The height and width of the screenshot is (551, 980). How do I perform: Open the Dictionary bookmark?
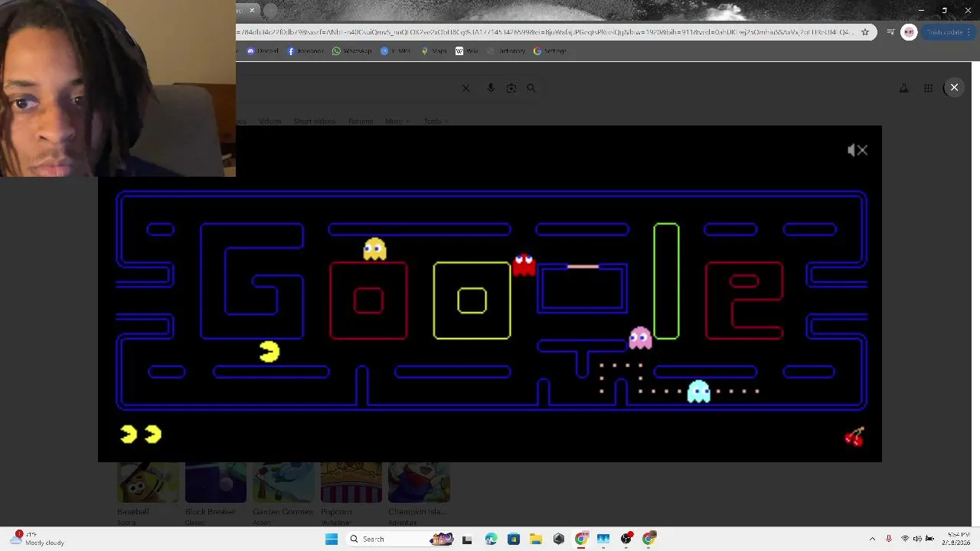(506, 51)
